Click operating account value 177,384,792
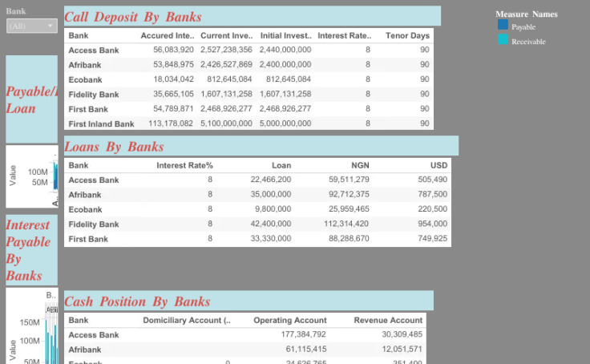 click(x=303, y=334)
